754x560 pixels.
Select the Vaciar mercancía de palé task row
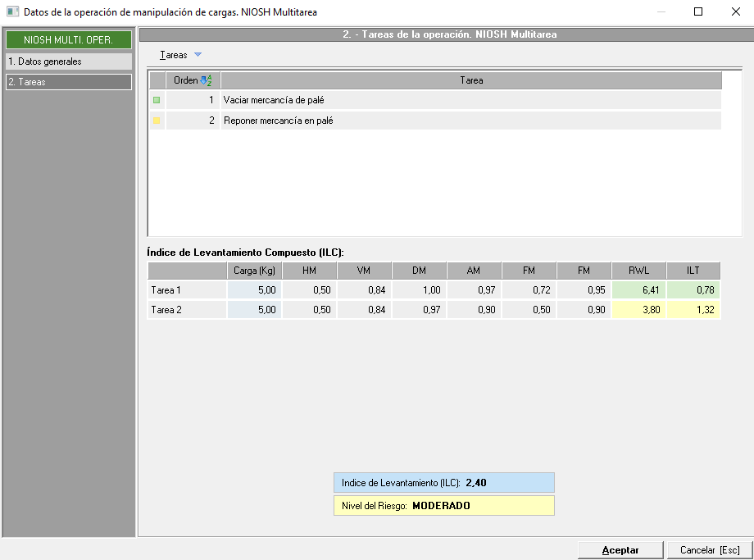pos(470,100)
